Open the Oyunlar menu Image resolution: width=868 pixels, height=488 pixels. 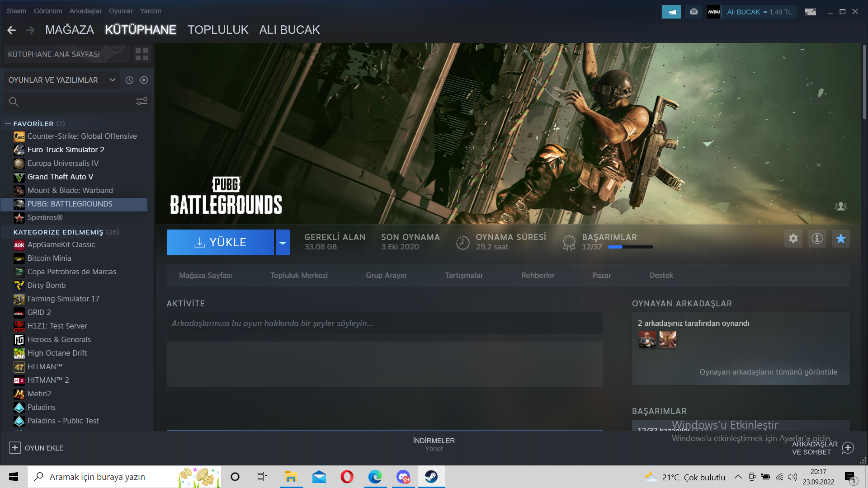coord(121,11)
